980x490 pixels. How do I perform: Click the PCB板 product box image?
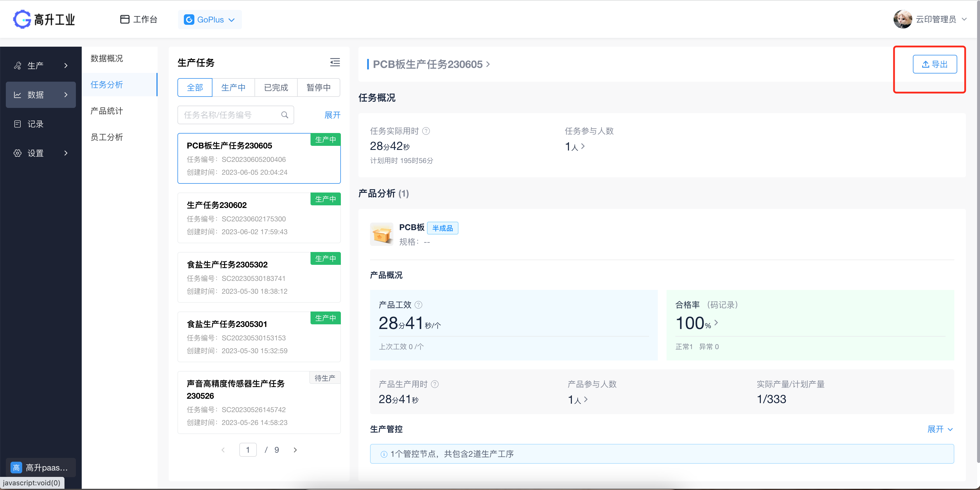click(381, 234)
